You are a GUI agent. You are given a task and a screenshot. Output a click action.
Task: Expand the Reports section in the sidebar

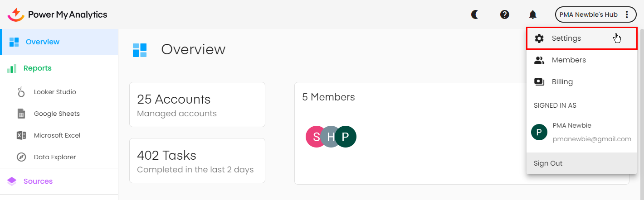pyautogui.click(x=38, y=68)
